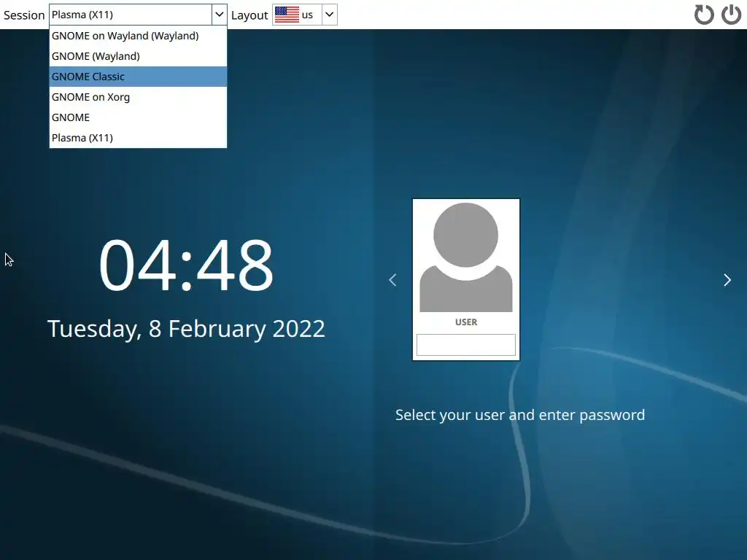Pick GNOME on Xorg from the list
The height and width of the screenshot is (560, 747).
click(138, 97)
